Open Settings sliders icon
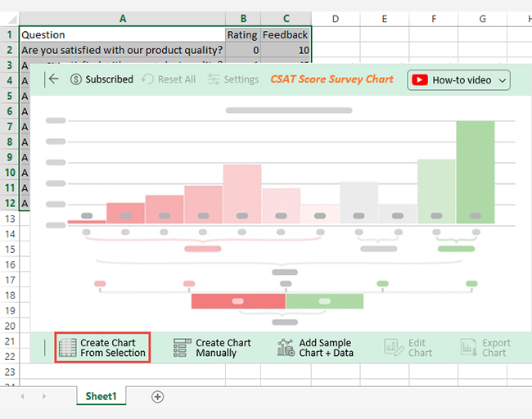The width and height of the screenshot is (532, 419). (214, 79)
